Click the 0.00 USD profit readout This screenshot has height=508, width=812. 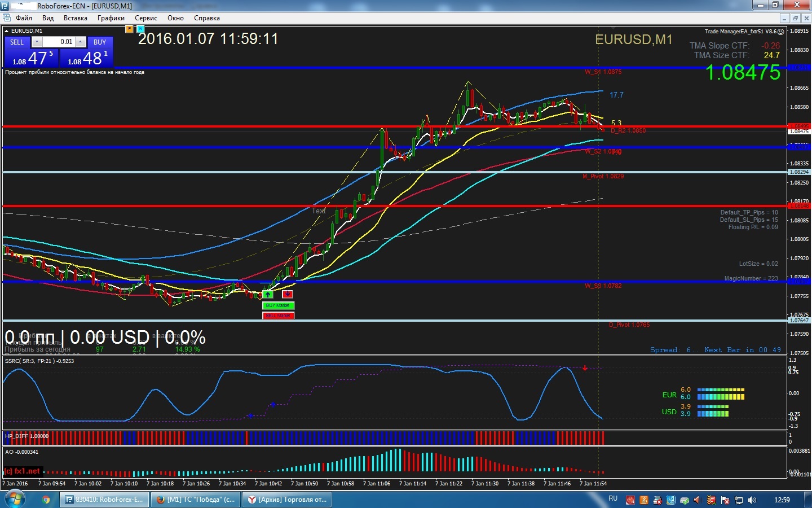[109, 338]
